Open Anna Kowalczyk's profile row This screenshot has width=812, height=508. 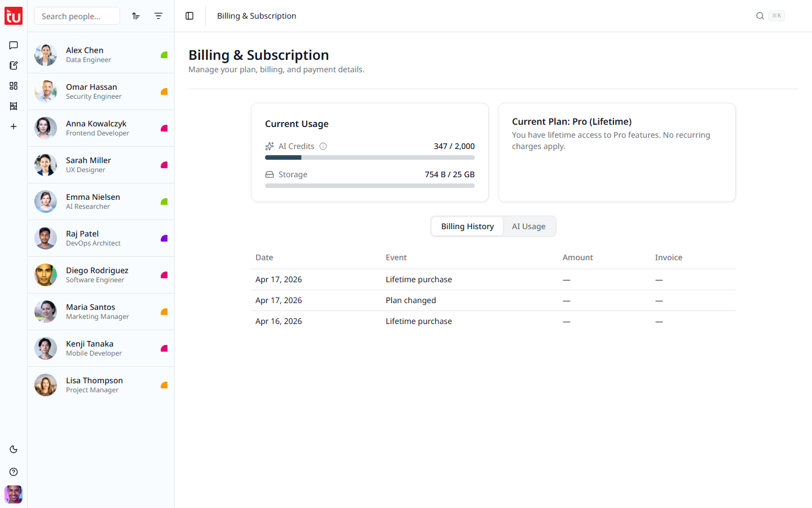coord(101,128)
